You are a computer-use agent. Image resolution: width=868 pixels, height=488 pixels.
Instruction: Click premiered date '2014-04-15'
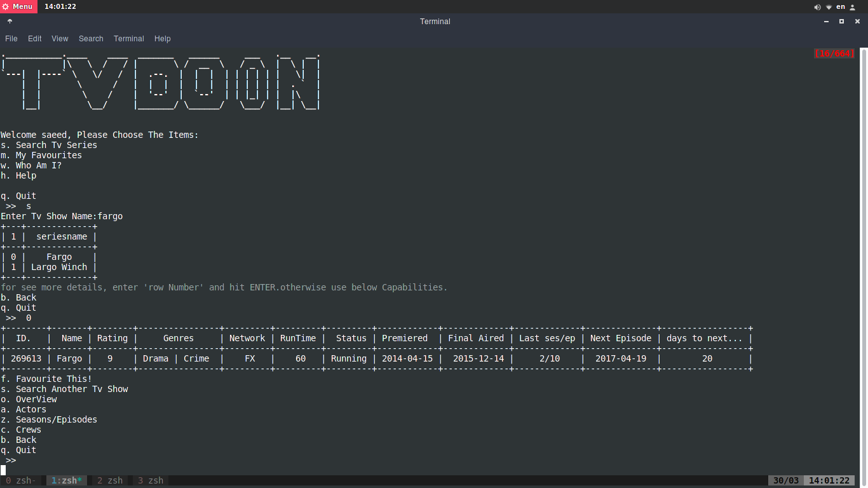pyautogui.click(x=407, y=359)
